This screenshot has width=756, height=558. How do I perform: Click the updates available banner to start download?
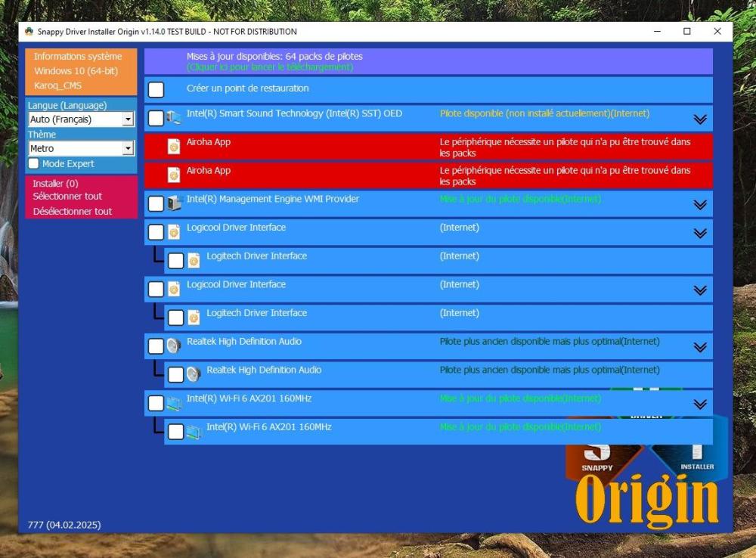(x=428, y=61)
